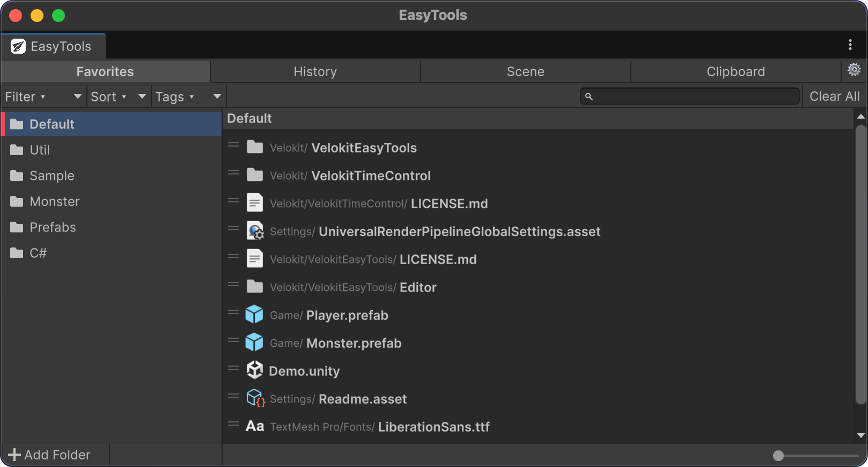Open the Tags dropdown
The image size is (868, 467).
point(175,97)
